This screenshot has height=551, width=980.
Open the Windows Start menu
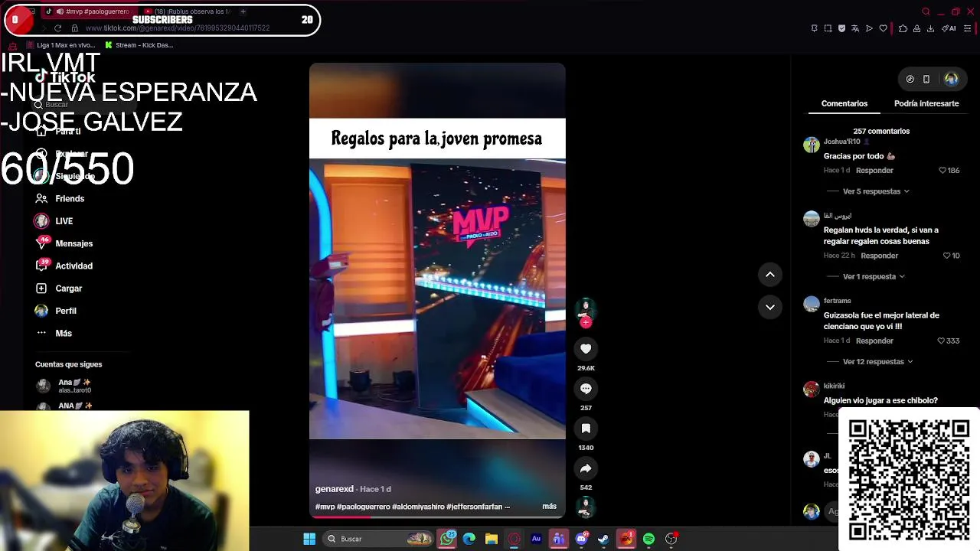click(309, 539)
